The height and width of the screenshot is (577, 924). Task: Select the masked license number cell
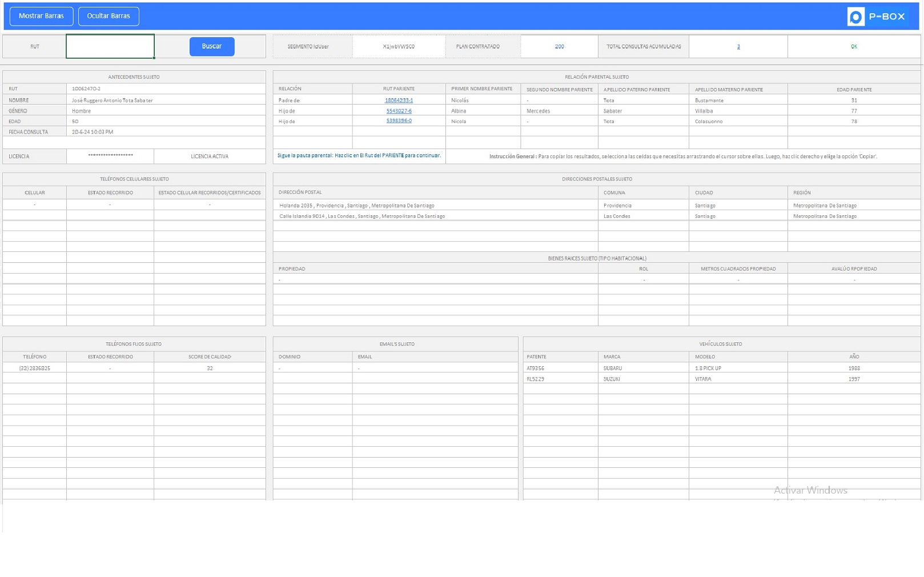(x=110, y=155)
